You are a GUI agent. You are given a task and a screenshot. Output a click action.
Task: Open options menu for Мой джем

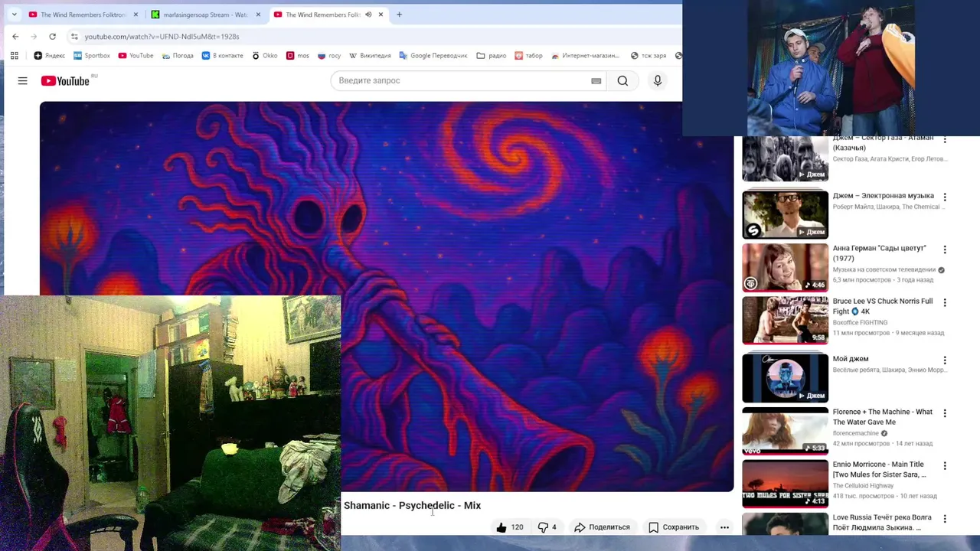point(945,360)
